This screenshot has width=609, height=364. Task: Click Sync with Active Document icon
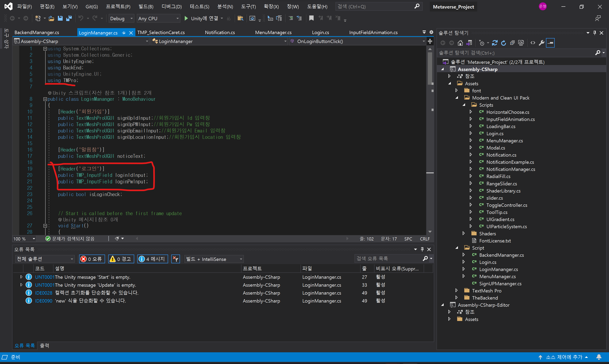495,43
